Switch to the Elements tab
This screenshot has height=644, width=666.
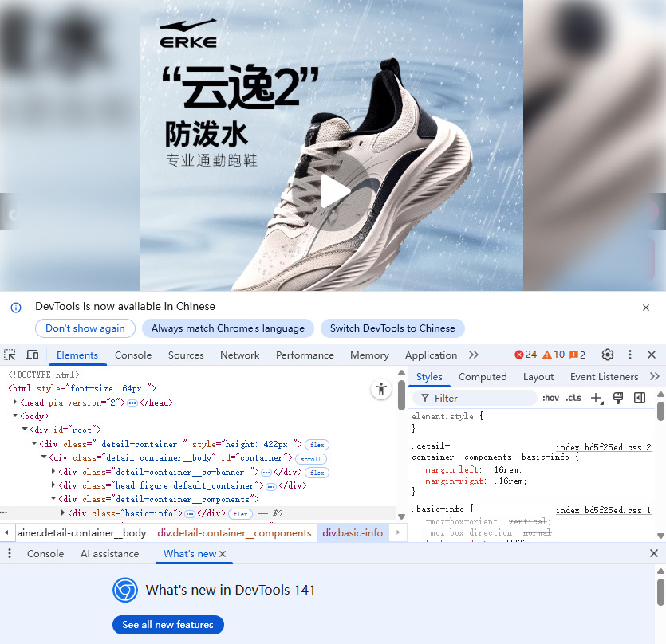[77, 355]
